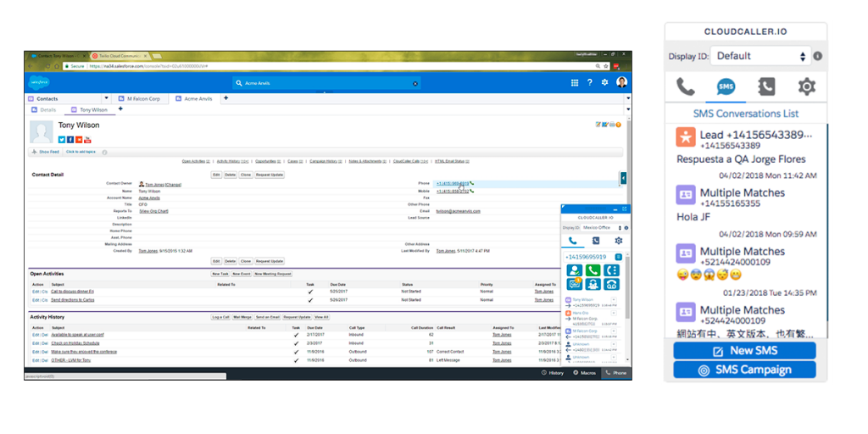Open the View Org Chart link

point(153,211)
